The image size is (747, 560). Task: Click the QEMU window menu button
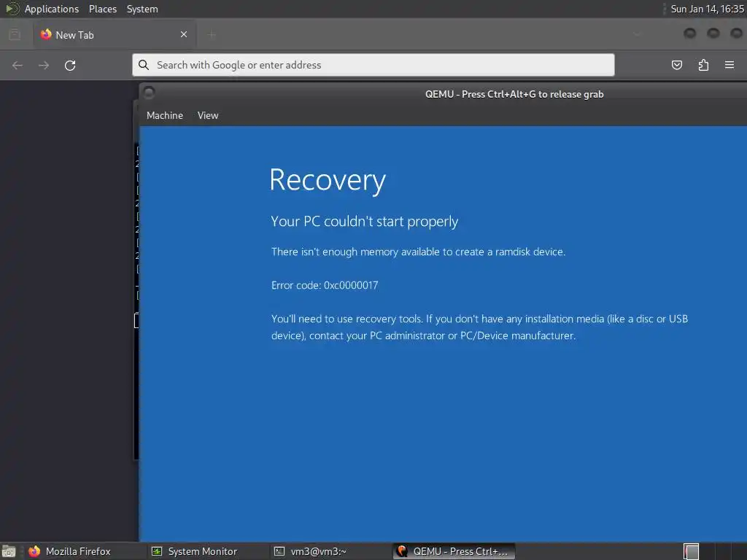[x=149, y=93]
